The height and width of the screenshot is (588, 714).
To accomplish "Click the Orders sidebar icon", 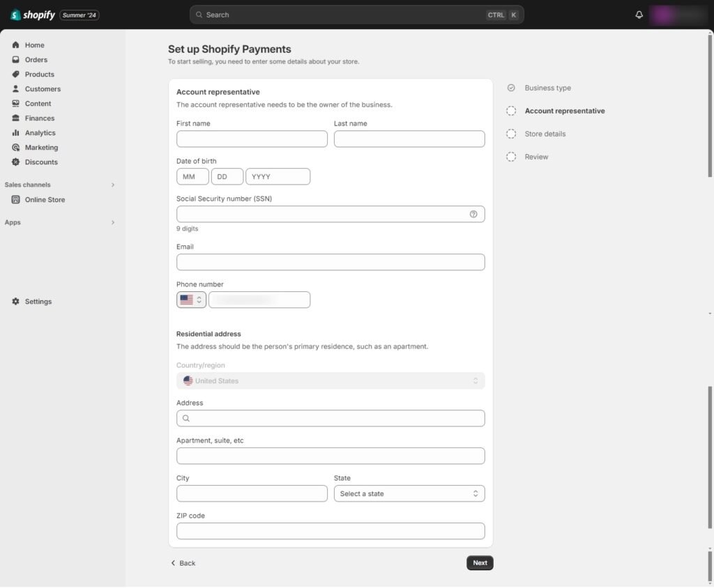I will click(x=15, y=60).
